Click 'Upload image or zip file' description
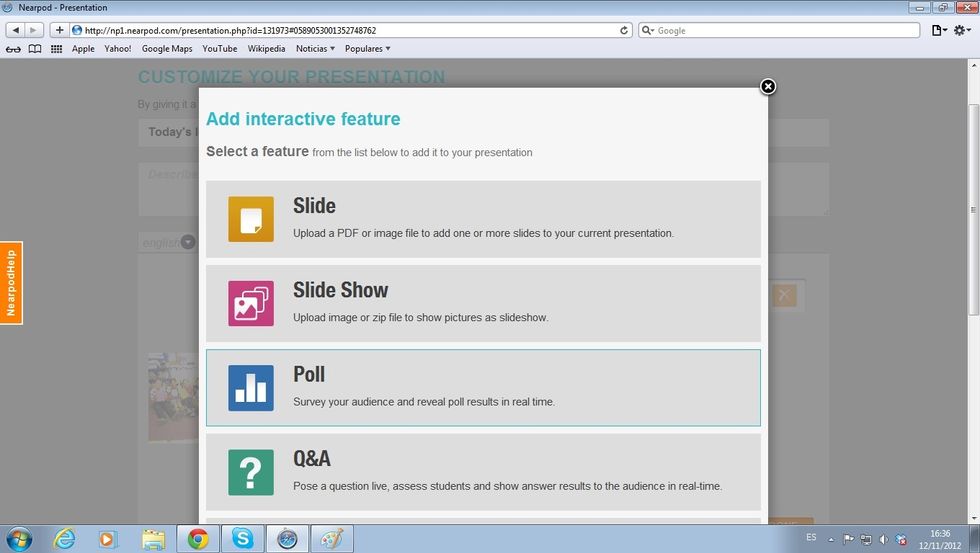This screenshot has height=553, width=980. [421, 317]
